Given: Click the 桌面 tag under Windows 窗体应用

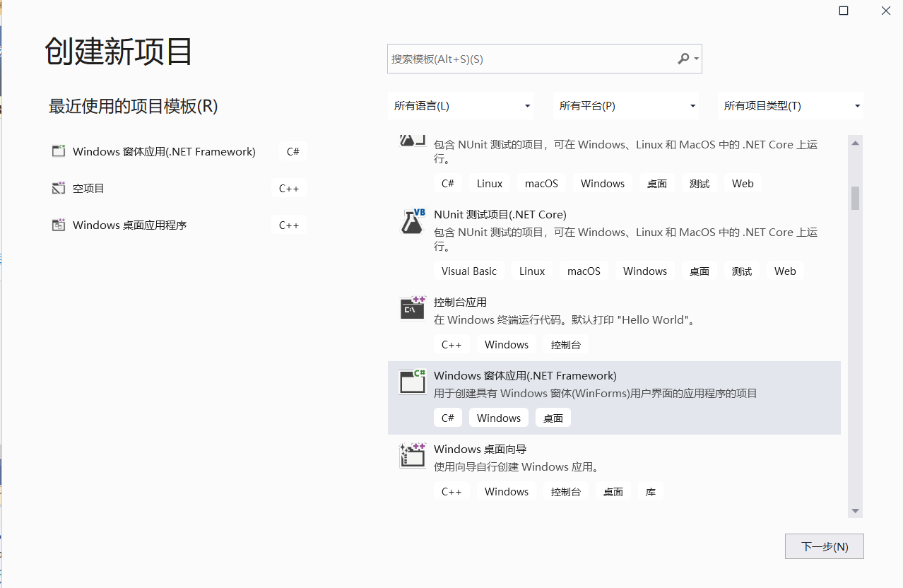Looking at the screenshot, I should tap(553, 418).
